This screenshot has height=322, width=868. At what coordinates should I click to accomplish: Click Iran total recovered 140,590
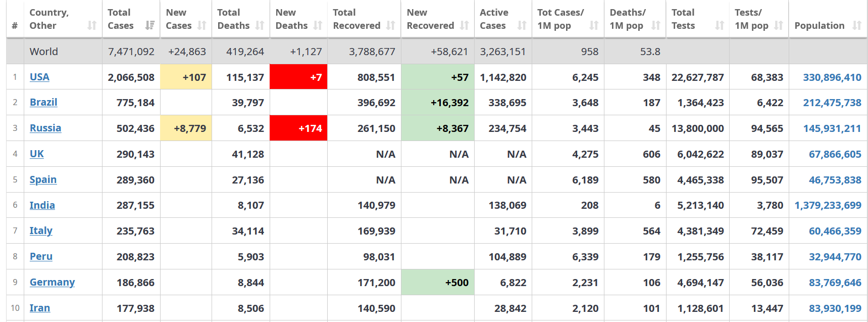click(377, 308)
